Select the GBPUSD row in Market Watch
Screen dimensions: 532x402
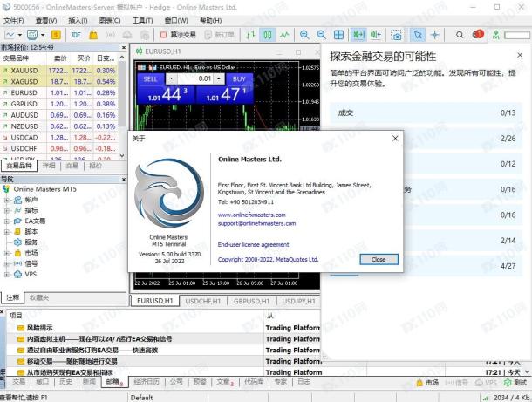click(x=59, y=104)
